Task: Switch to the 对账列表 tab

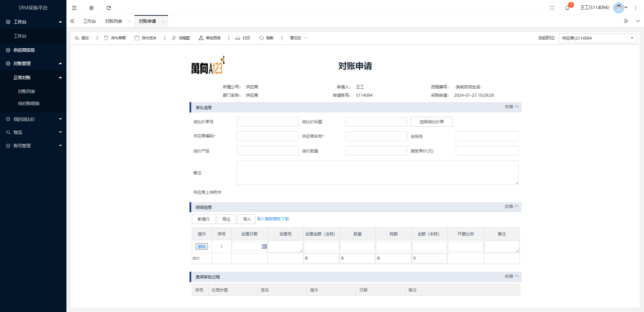Action: pyautogui.click(x=113, y=21)
